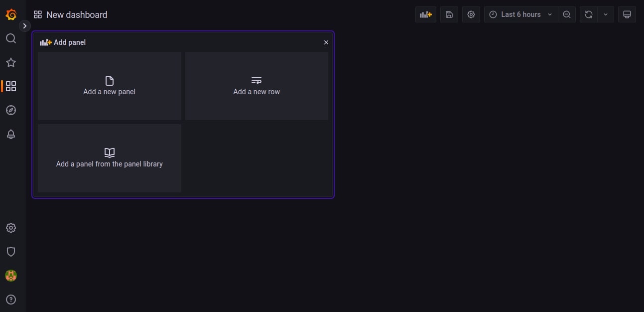Choose Add a new row
The width and height of the screenshot is (644, 312).
click(257, 86)
